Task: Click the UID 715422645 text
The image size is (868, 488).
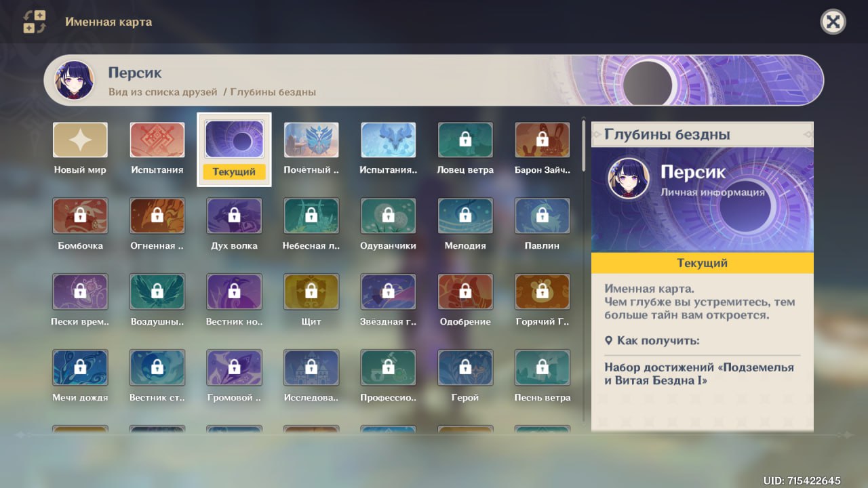Action: tap(802, 481)
